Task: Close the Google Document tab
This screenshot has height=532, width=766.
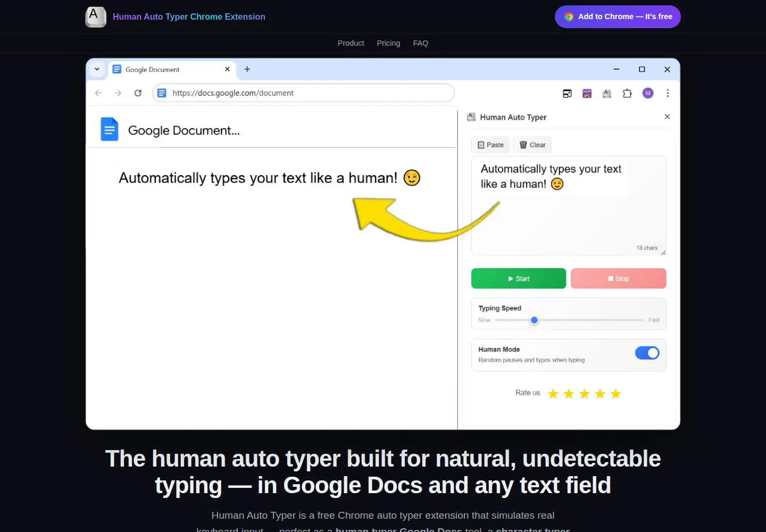Action: pyautogui.click(x=227, y=69)
